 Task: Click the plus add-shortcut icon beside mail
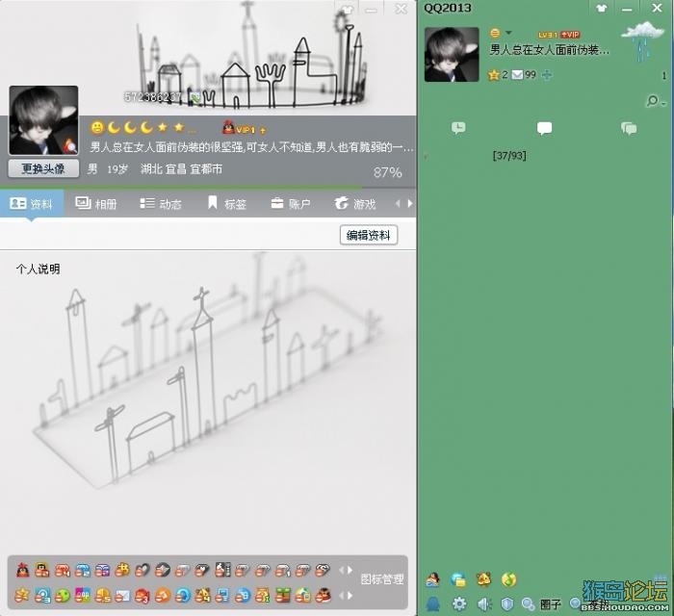pyautogui.click(x=546, y=75)
